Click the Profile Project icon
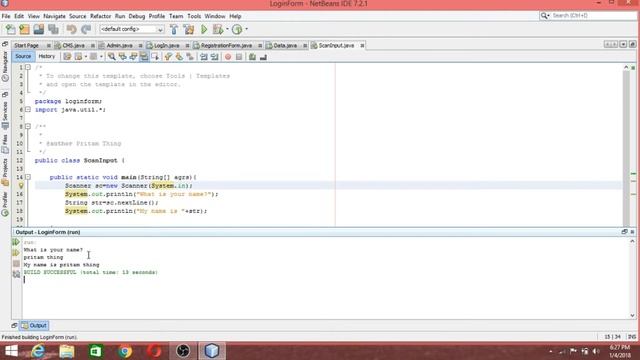Screen dimensions: 640x360 pos(237,29)
